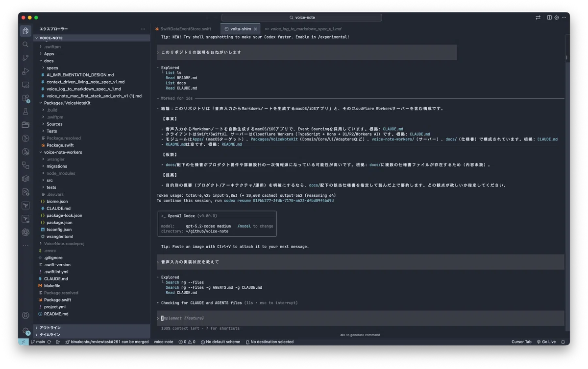Screen dimensions: 588x369
Task: Expand the アウトライン section
Action: click(x=92, y=327)
